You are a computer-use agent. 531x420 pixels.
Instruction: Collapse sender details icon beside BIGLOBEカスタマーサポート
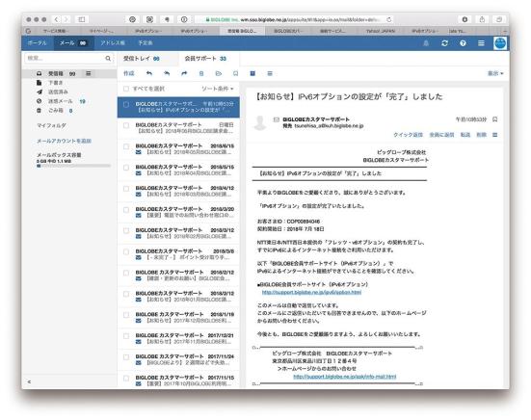click(277, 119)
